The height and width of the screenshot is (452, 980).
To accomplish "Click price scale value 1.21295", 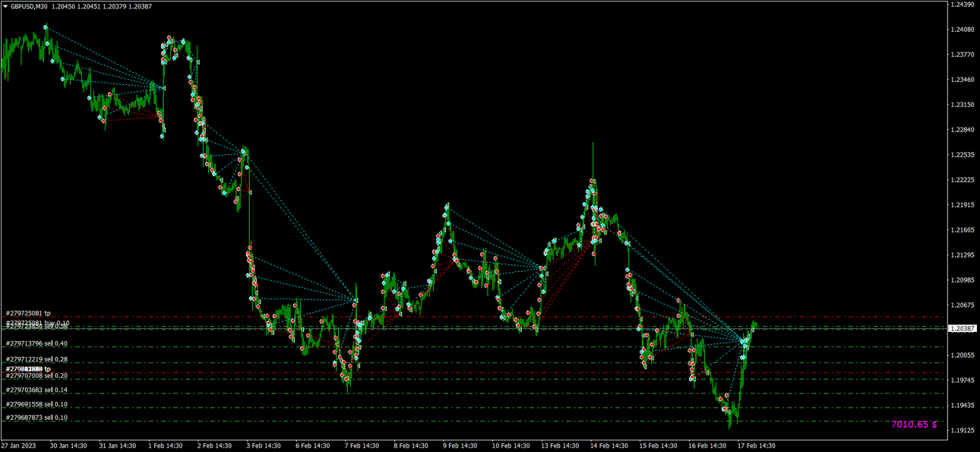I will 962,255.
